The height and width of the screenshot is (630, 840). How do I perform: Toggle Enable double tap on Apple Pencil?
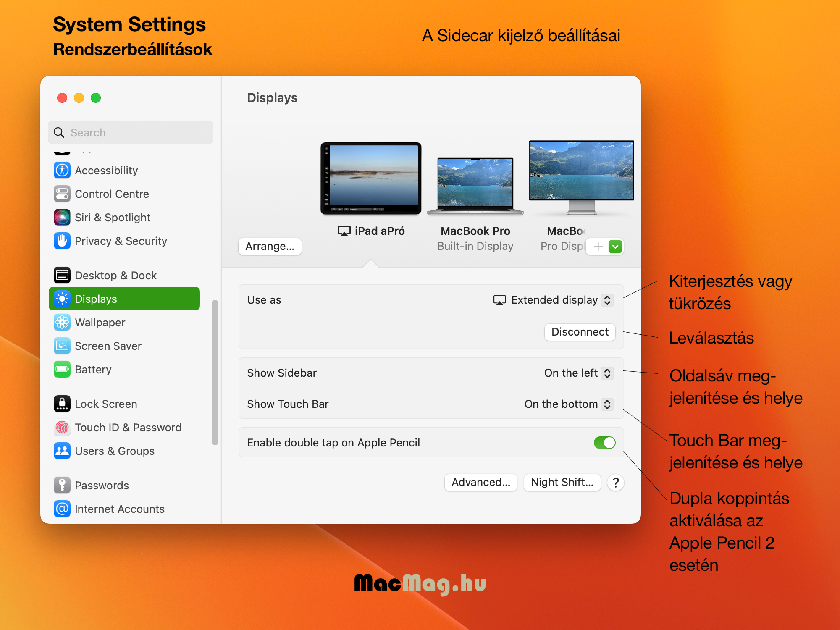coord(604,443)
